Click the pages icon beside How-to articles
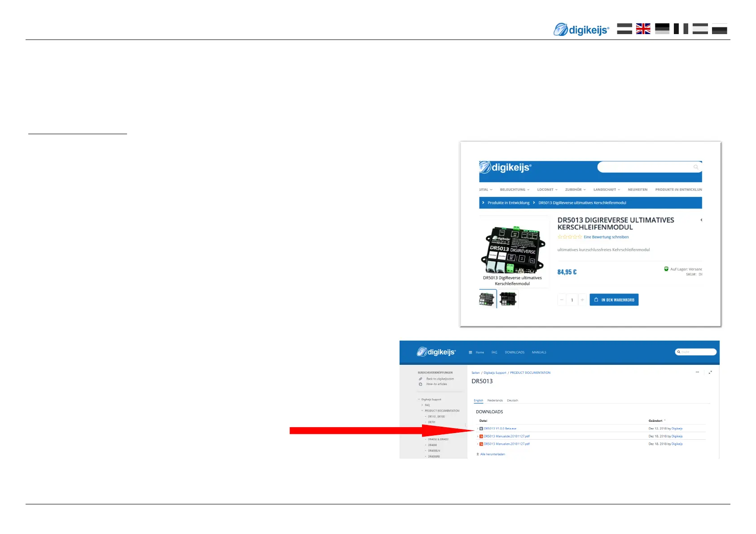This screenshot has width=756, height=534. (421, 384)
